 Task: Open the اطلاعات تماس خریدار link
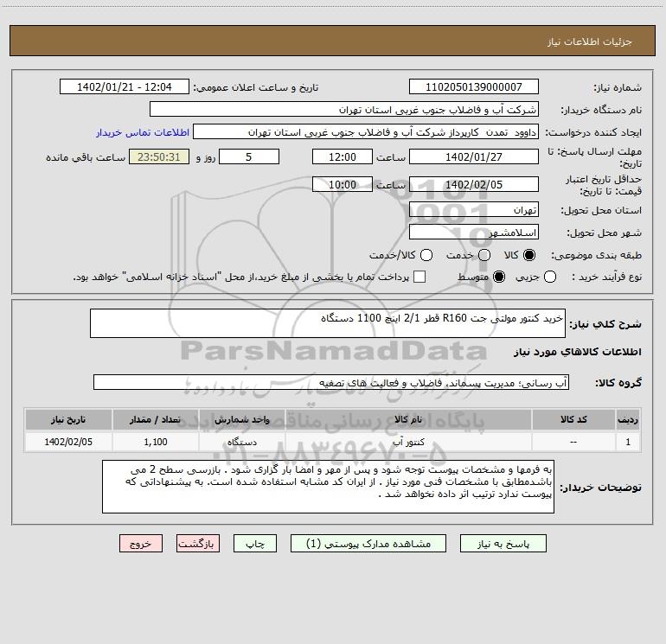[143, 132]
